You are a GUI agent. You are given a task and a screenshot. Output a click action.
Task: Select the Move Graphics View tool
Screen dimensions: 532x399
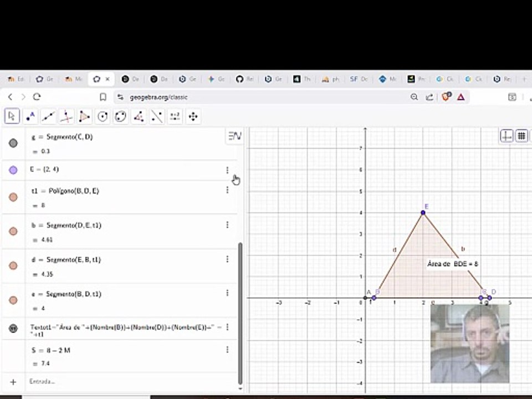pos(193,116)
